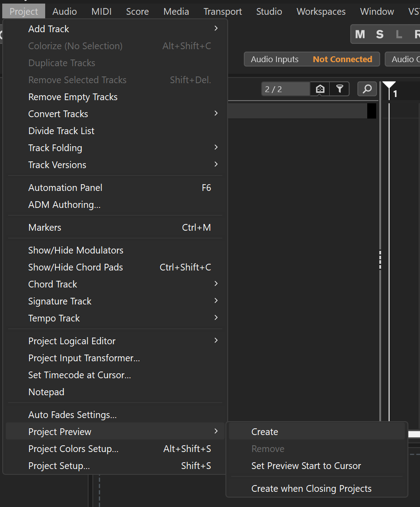The height and width of the screenshot is (507, 420).
Task: Open the Audio menu in menu bar
Action: [x=64, y=12]
